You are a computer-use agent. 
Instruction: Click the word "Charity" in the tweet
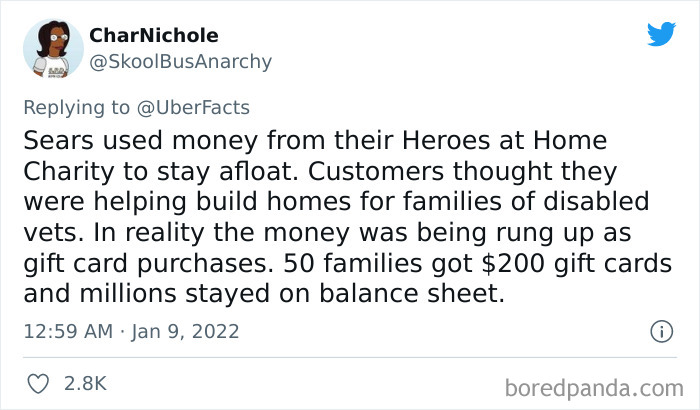70,171
